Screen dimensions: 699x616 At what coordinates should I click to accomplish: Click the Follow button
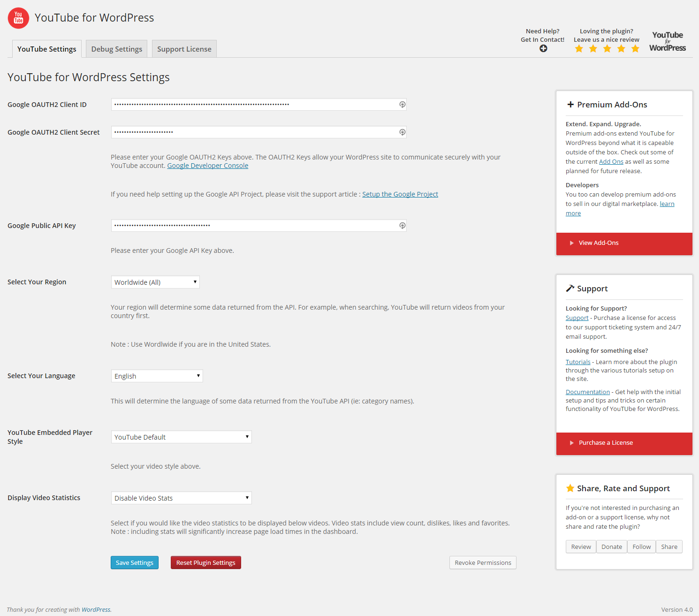coord(642,547)
